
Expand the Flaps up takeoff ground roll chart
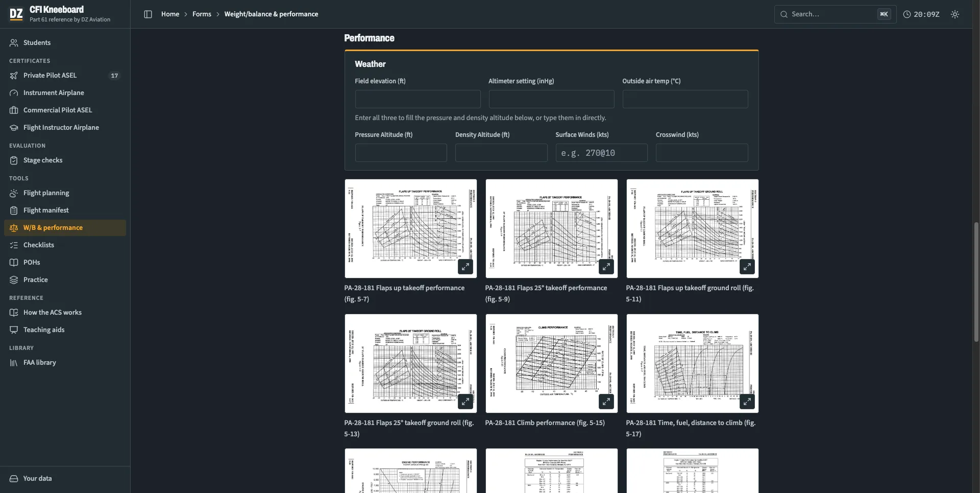pos(747,267)
